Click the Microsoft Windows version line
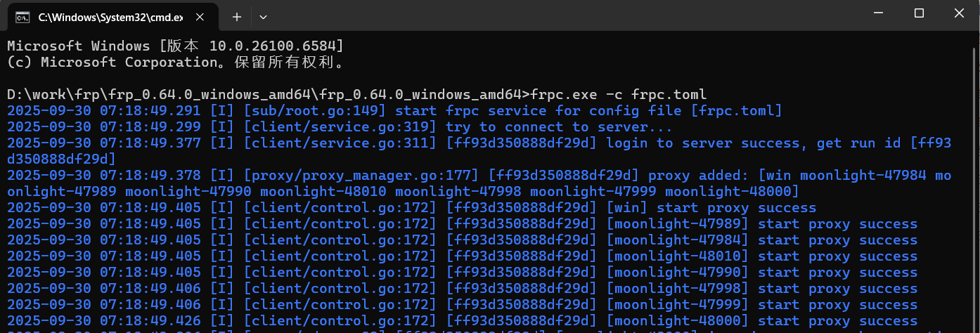The width and height of the screenshot is (980, 333). pyautogui.click(x=175, y=46)
